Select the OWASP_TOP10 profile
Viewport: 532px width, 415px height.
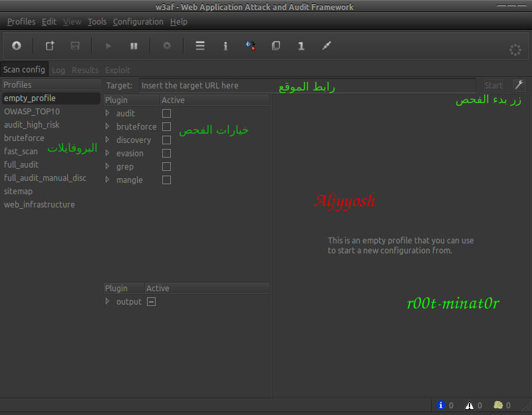(x=51, y=111)
